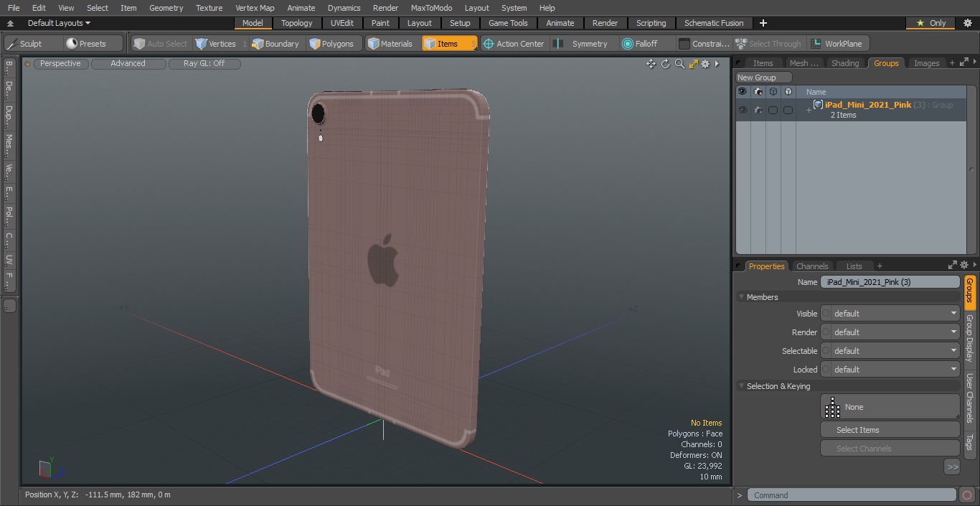Click the Name field iPad_Mini_2021_Pink (3)
980x506 pixels.
click(890, 282)
